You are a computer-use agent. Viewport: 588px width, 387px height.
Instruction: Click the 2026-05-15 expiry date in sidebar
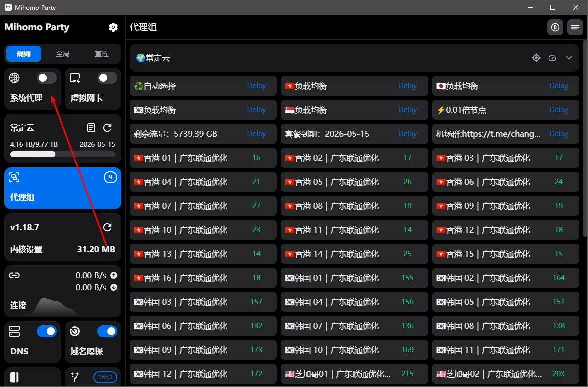[97, 144]
